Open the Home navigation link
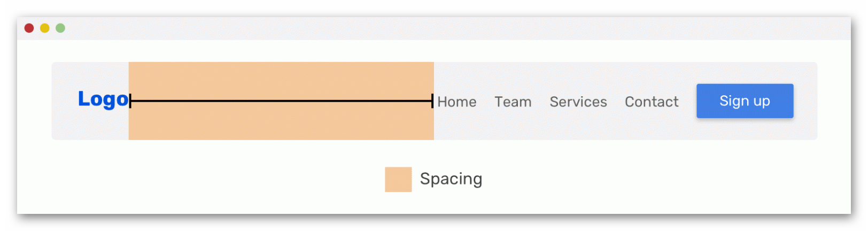868x231 pixels. tap(456, 102)
